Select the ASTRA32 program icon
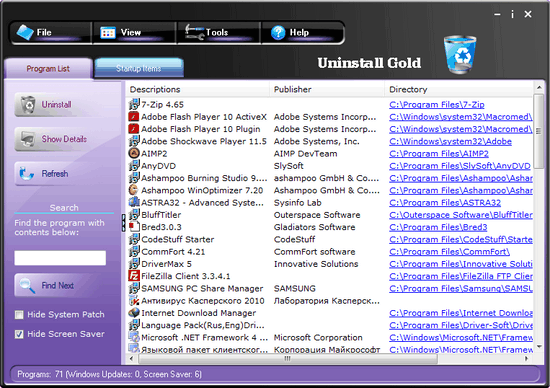This screenshot has height=388, width=550. tap(134, 202)
